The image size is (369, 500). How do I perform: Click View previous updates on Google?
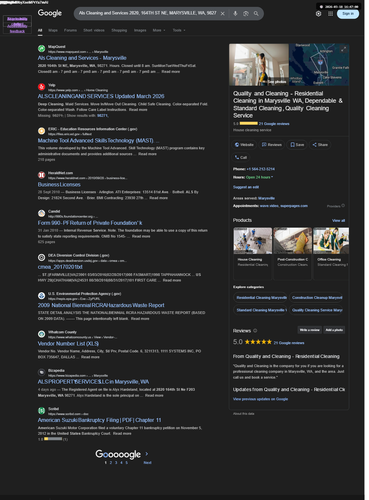click(260, 399)
